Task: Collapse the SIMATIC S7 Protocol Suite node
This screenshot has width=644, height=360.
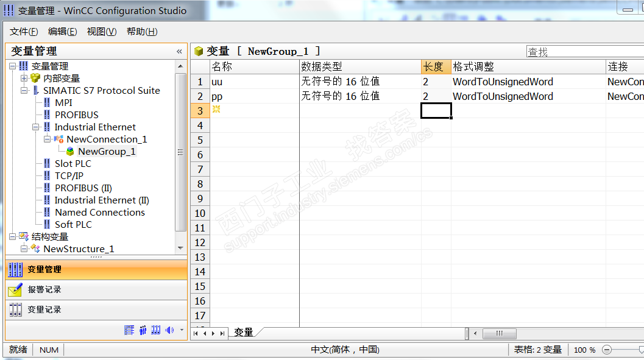Action: coord(24,90)
